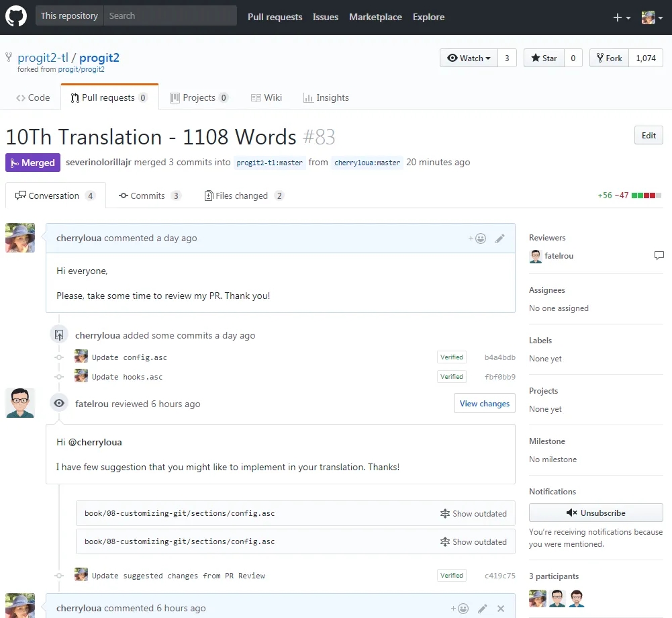672x618 pixels.
Task: View the 1,074 forks count
Action: coord(646,58)
